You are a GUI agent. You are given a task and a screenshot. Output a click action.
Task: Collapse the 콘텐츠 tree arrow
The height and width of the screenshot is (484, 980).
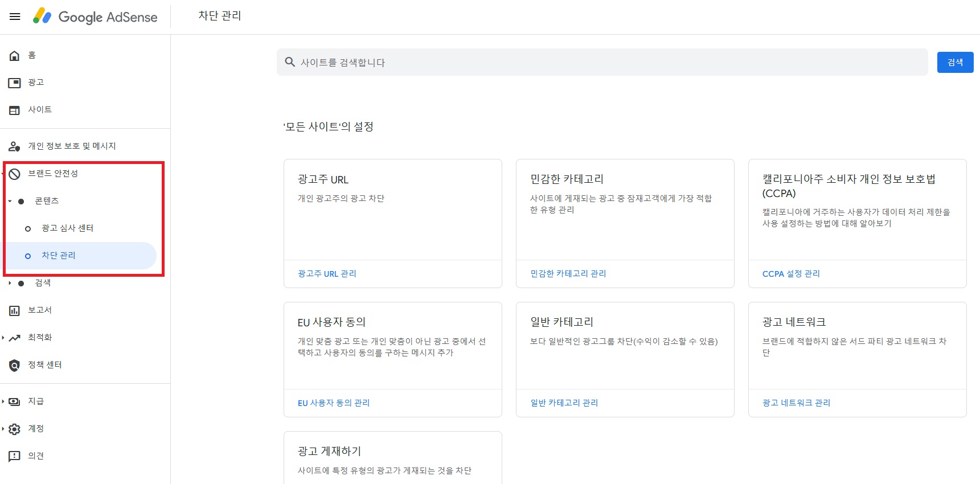click(10, 201)
